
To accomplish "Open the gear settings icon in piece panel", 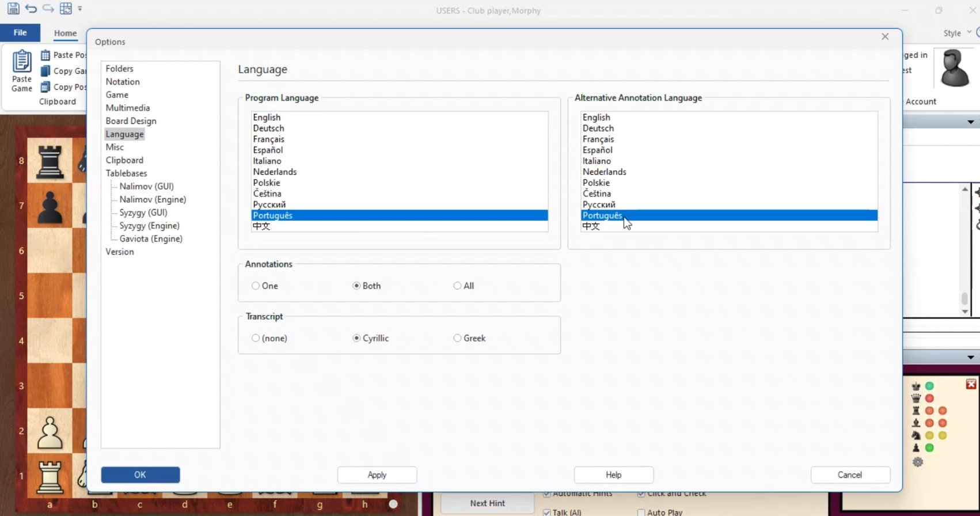I will [x=918, y=461].
